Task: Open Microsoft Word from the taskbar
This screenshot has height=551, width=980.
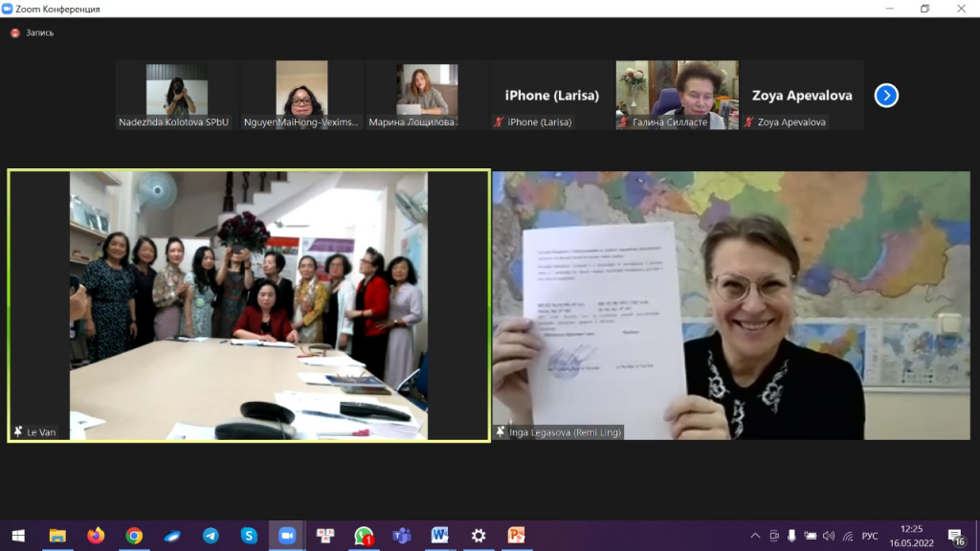Action: coord(440,536)
